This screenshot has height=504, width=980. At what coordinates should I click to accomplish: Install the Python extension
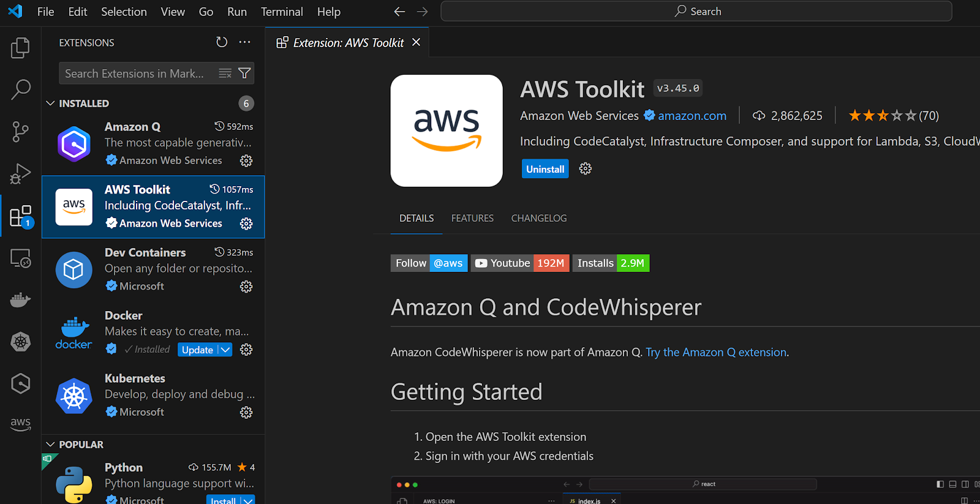click(x=223, y=501)
